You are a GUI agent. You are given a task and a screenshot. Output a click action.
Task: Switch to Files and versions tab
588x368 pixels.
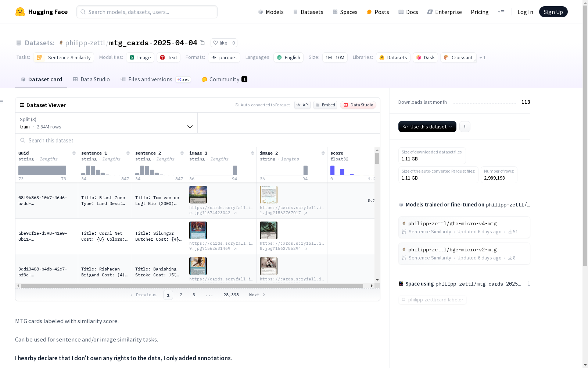point(155,79)
